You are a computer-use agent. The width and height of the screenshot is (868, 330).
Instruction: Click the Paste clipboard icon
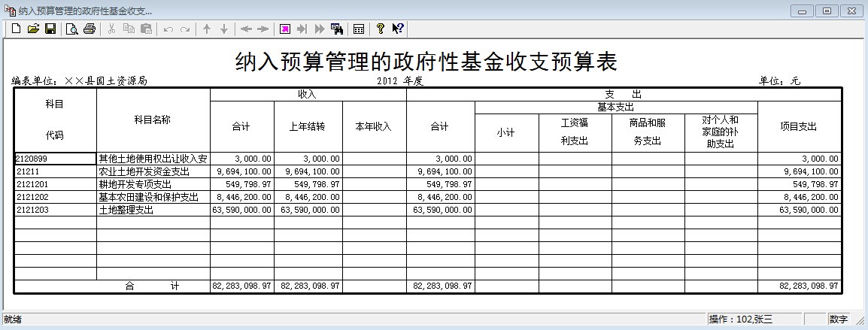click(147, 29)
